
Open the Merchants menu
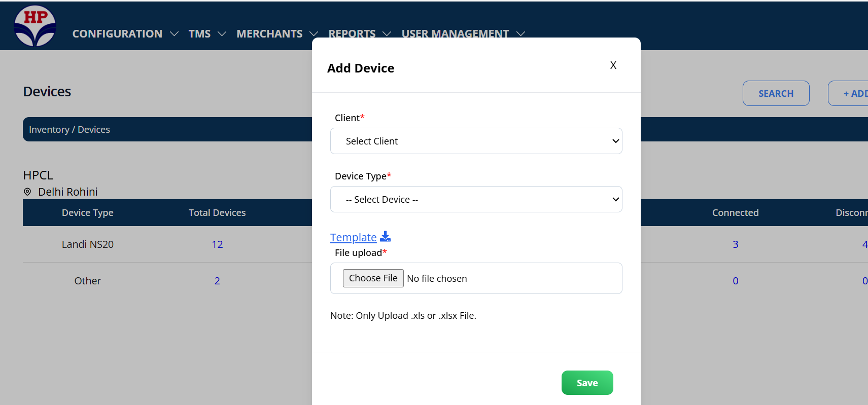[269, 34]
